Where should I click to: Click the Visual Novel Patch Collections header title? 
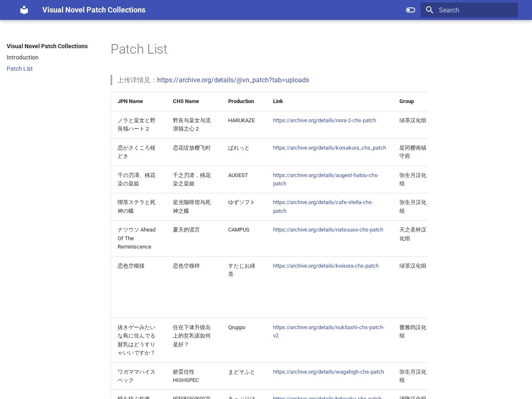(94, 10)
